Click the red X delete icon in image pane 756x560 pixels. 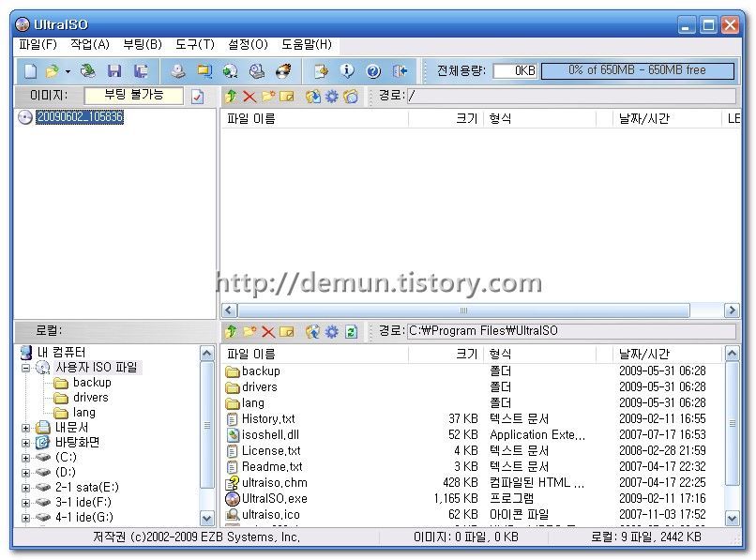(249, 96)
